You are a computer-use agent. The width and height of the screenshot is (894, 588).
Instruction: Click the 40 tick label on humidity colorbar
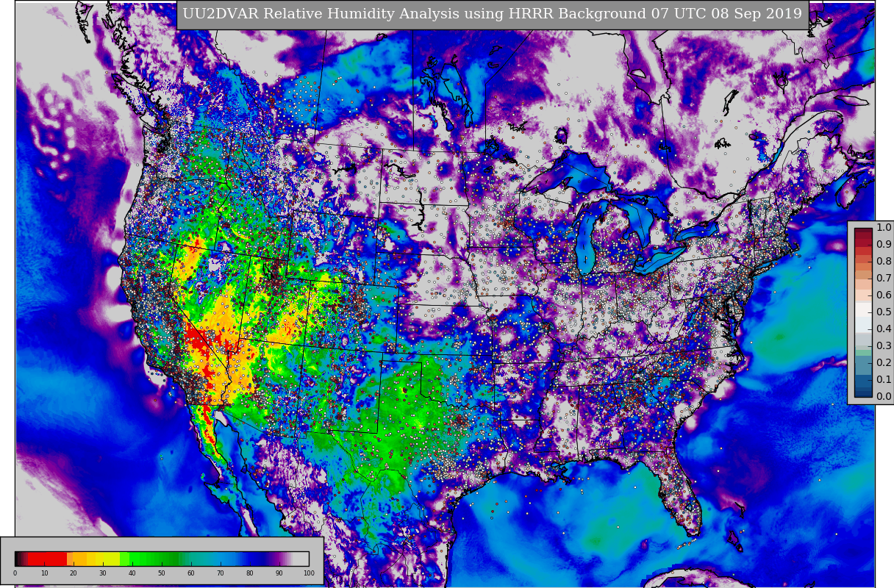coord(132,573)
